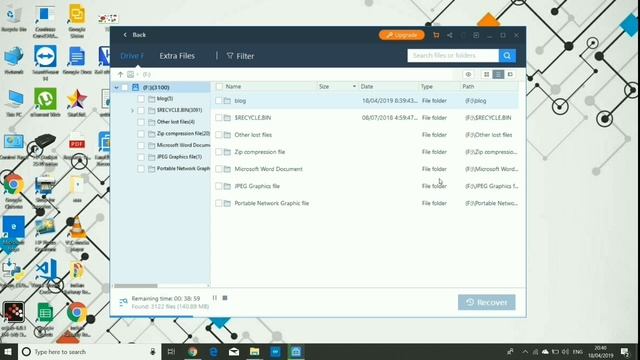Open File Explorer from the taskbar
640x360 pixels.
[x=255, y=351]
